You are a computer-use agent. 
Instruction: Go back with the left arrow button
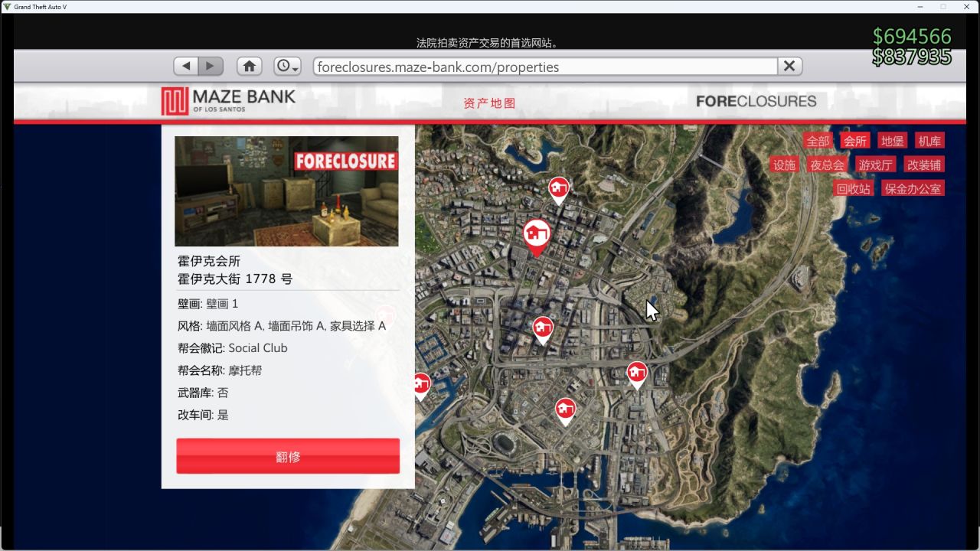coord(186,66)
